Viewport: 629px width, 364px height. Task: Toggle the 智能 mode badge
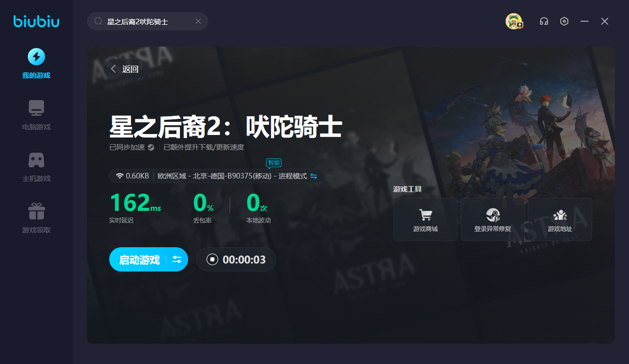274,163
